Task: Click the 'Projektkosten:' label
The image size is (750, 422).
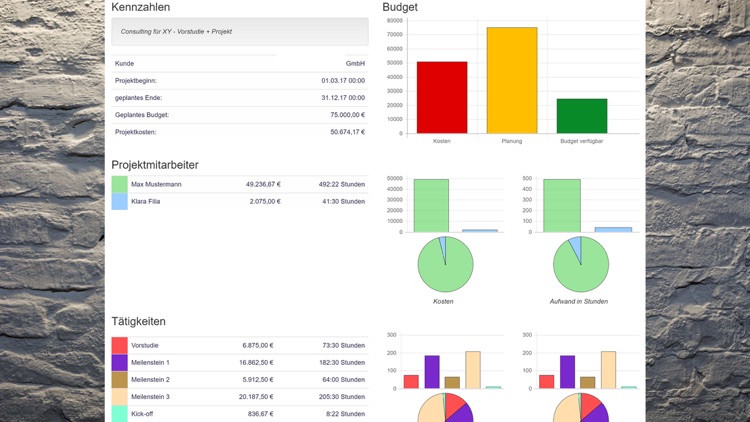Action: pos(135,132)
